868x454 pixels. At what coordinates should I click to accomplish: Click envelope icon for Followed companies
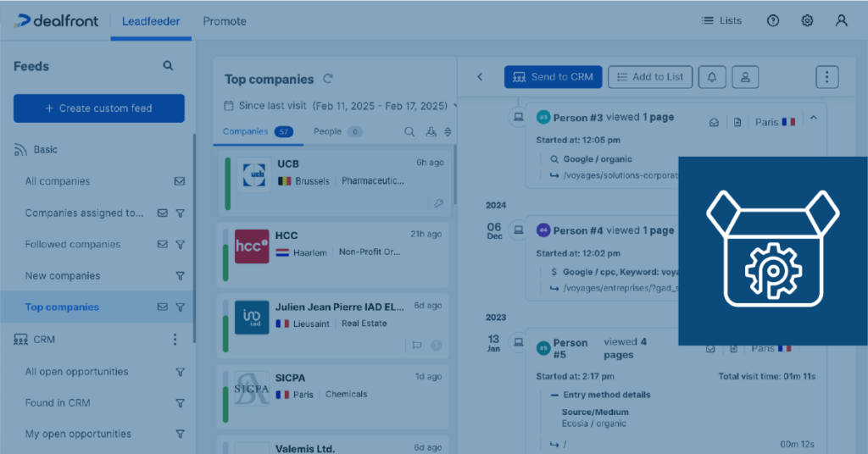162,245
